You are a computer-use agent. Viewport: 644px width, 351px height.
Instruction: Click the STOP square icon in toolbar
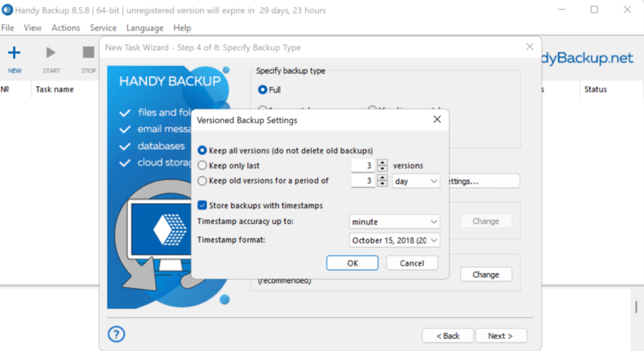point(88,52)
